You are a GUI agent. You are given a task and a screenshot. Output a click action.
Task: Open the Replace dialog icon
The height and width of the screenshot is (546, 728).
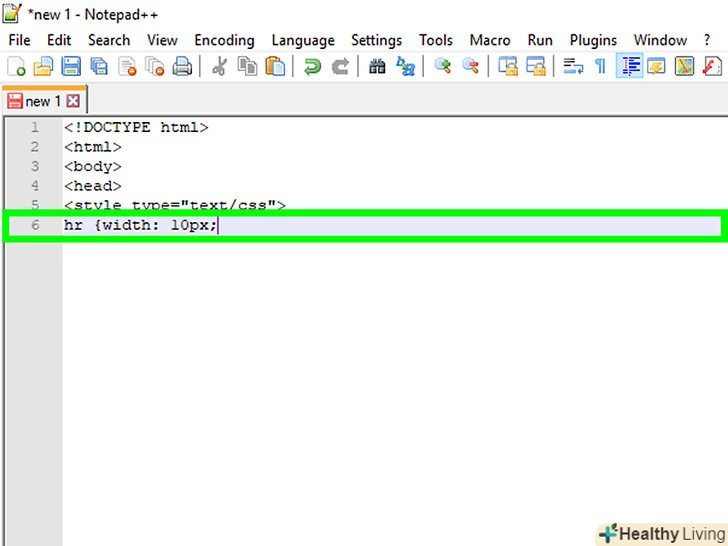405,66
